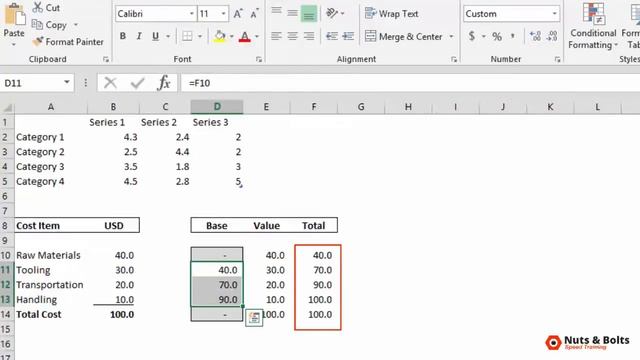Click the Total Cost cell
Image resolution: width=640 pixels, height=360 pixels.
click(x=51, y=314)
